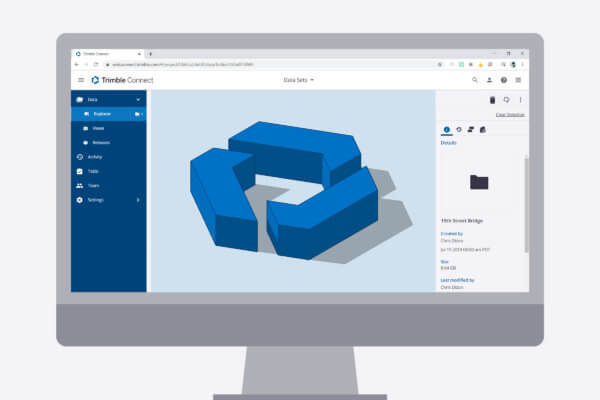Viewport: 600px width, 400px height.
Task: Open the user profile icon
Action: pos(489,79)
